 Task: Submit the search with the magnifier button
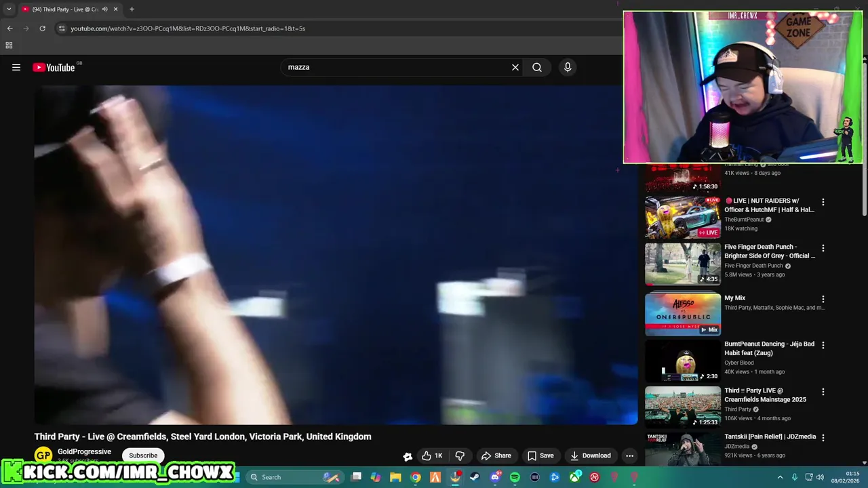click(537, 67)
